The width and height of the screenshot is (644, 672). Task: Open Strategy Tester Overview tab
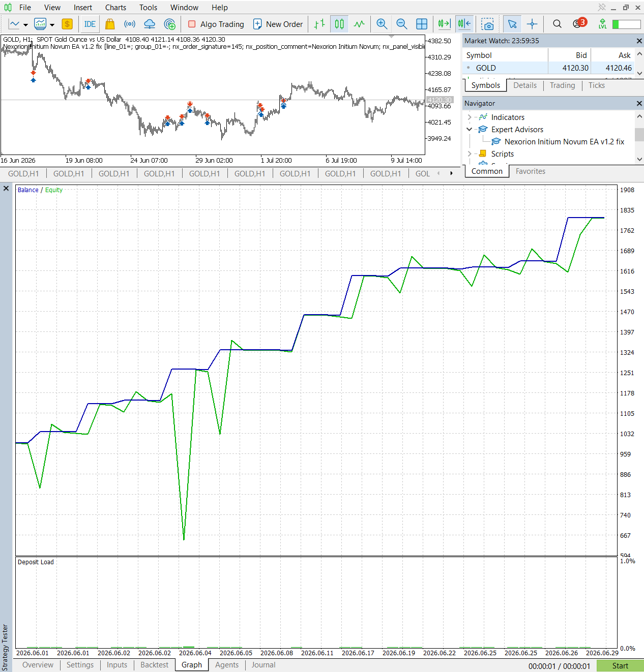coord(38,665)
